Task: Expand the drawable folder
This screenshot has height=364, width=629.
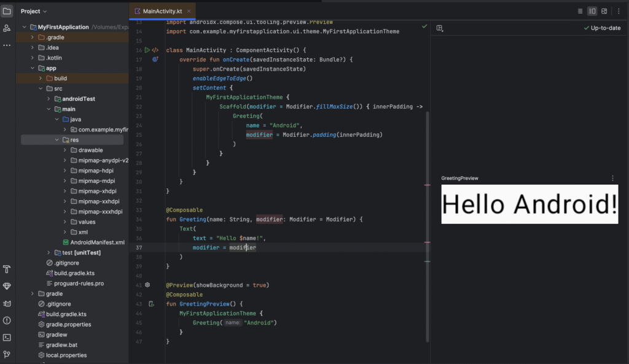Action: [64, 150]
